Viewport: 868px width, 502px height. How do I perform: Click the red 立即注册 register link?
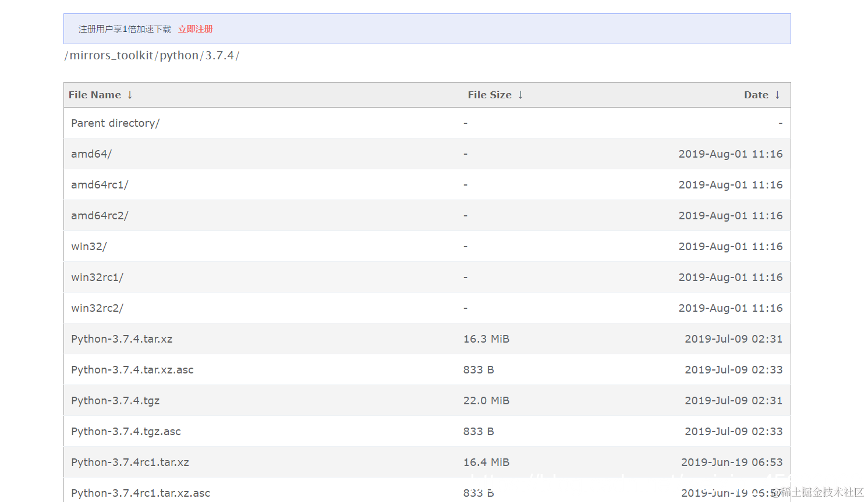tap(196, 29)
